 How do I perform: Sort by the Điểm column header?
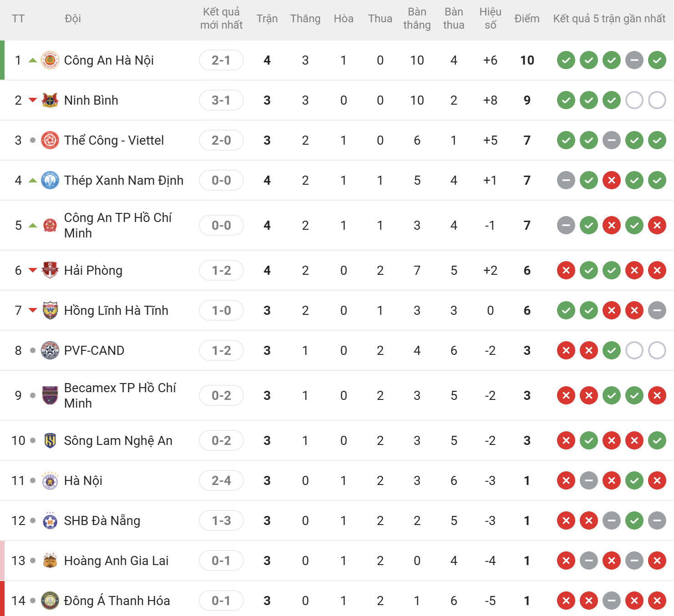527,19
